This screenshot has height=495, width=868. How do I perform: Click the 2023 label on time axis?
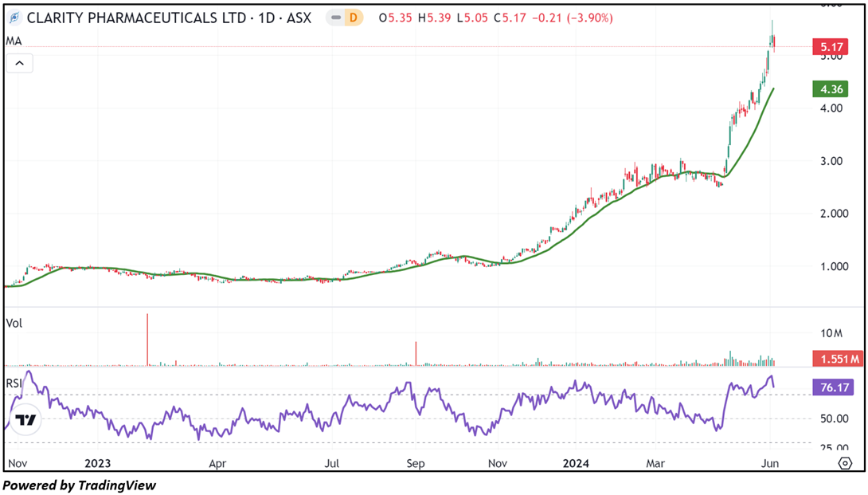97,463
